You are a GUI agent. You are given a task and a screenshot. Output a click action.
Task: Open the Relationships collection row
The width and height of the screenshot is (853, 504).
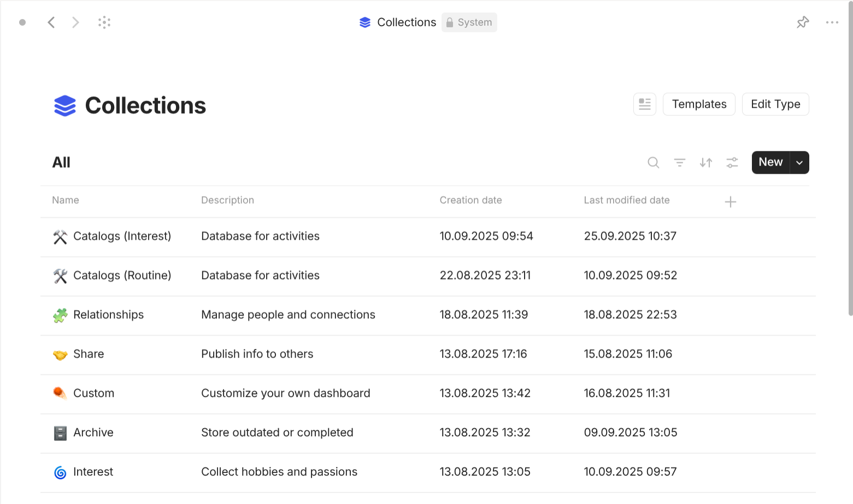click(108, 315)
